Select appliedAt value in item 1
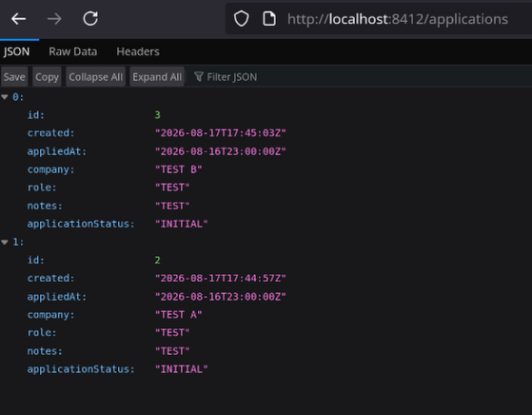This screenshot has width=532, height=415. tap(221, 297)
